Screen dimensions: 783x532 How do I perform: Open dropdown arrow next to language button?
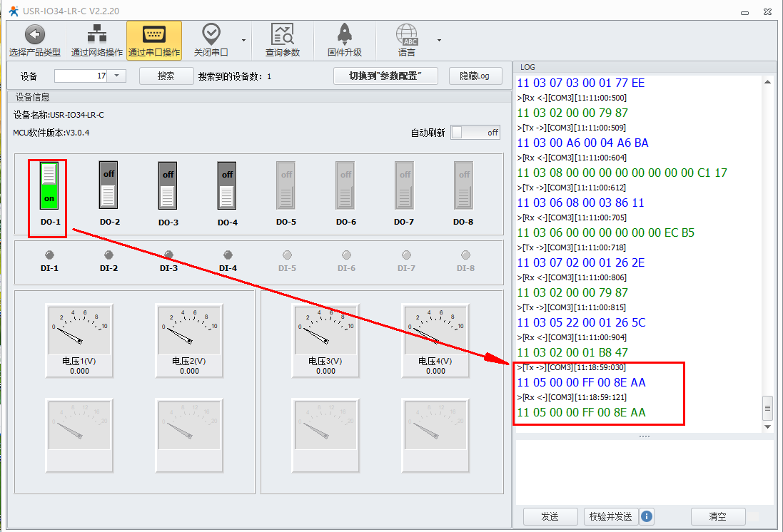[x=439, y=40]
